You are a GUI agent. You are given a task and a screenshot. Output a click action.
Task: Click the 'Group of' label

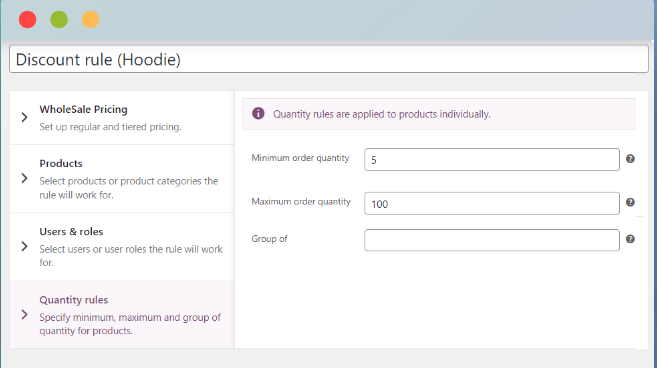click(269, 238)
